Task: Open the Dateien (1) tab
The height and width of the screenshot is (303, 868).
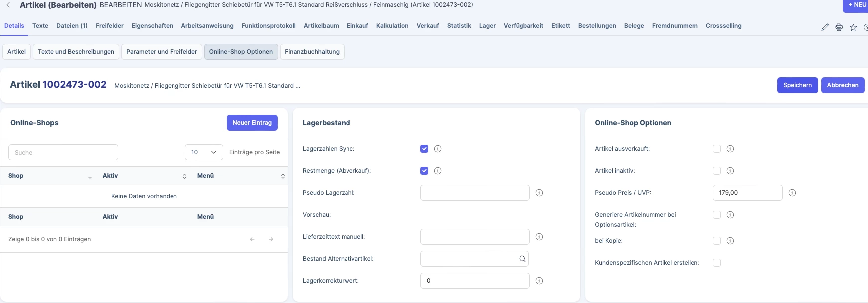Action: 72,26
